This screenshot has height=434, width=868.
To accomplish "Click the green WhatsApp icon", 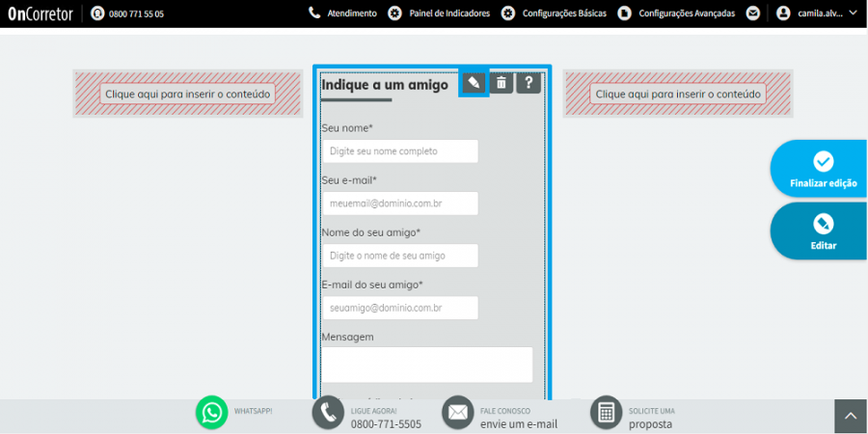I will click(212, 413).
